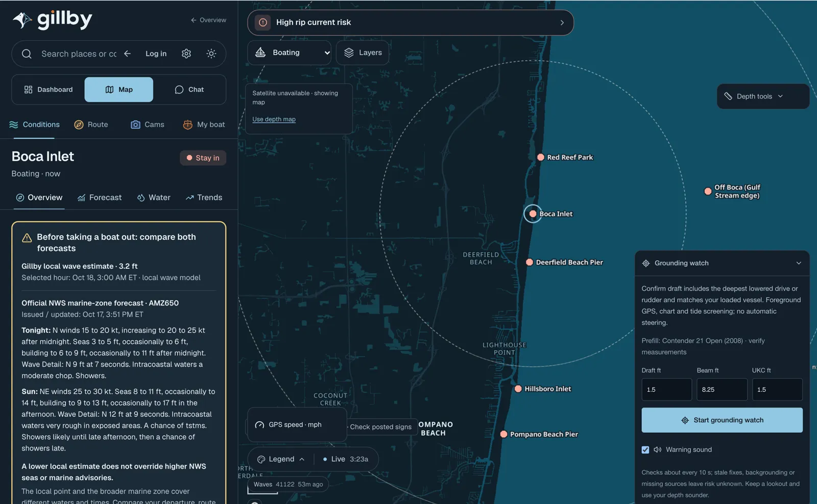Click the high rip current alert icon

click(x=262, y=22)
